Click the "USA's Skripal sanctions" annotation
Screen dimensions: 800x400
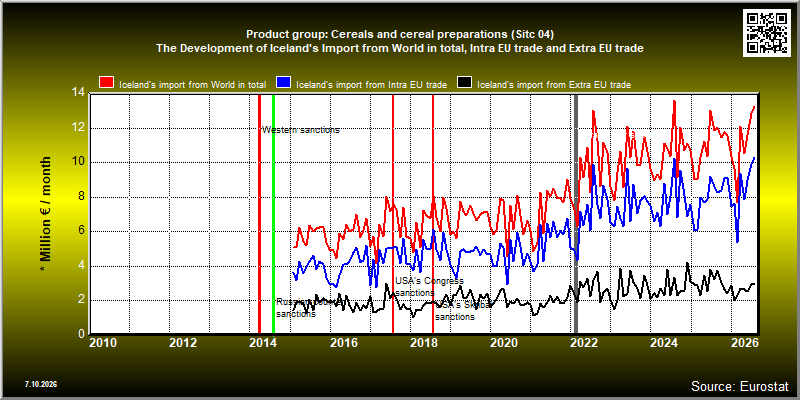(x=464, y=311)
